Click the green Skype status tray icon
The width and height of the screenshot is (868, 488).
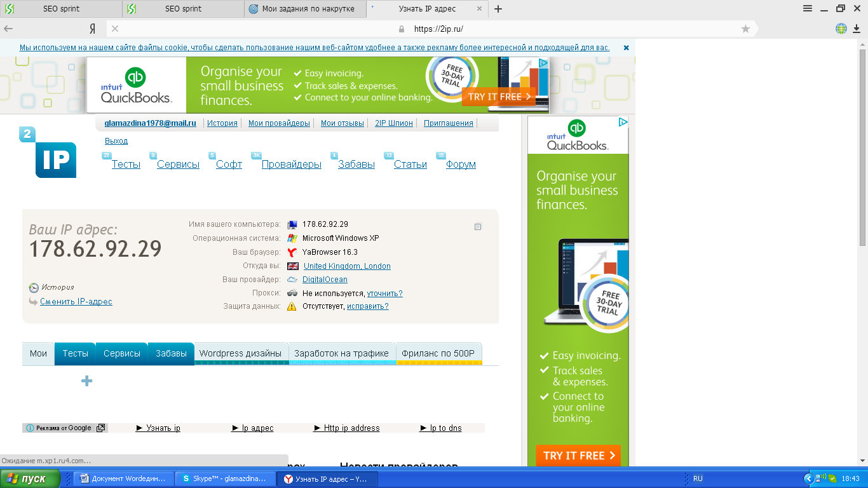click(x=832, y=478)
